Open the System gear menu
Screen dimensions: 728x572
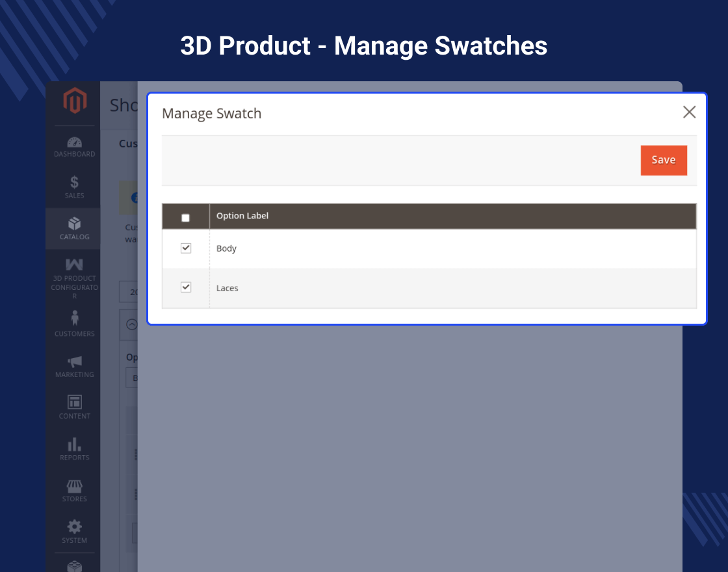[x=74, y=532]
